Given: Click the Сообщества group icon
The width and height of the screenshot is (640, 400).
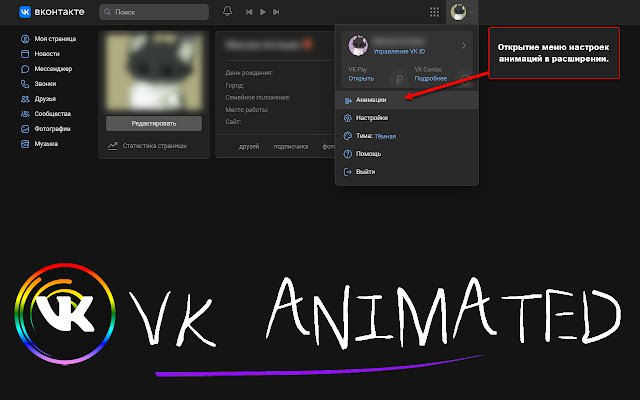Looking at the screenshot, I should pyautogui.click(x=25, y=114).
